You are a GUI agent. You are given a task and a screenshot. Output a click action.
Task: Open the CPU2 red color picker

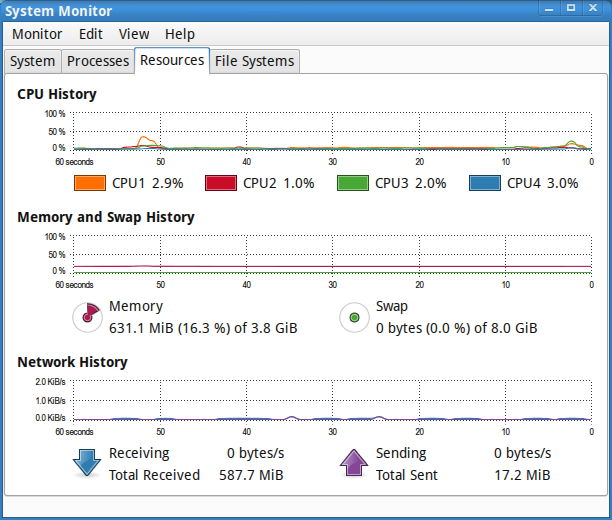pyautogui.click(x=220, y=183)
